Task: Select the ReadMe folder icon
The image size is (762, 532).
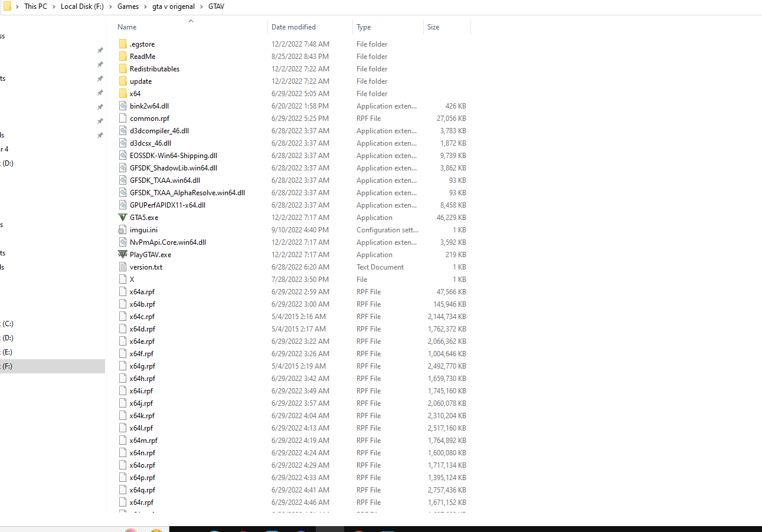Action: pyautogui.click(x=123, y=56)
